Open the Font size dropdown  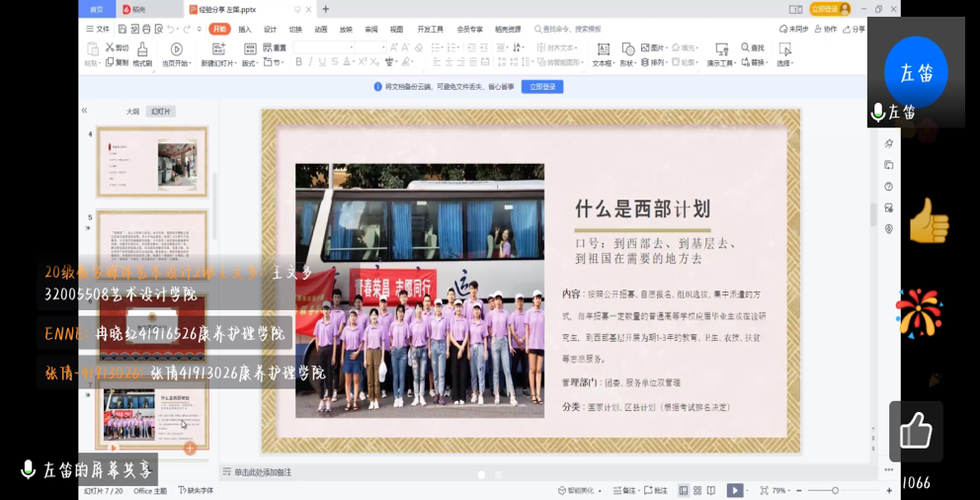(383, 47)
